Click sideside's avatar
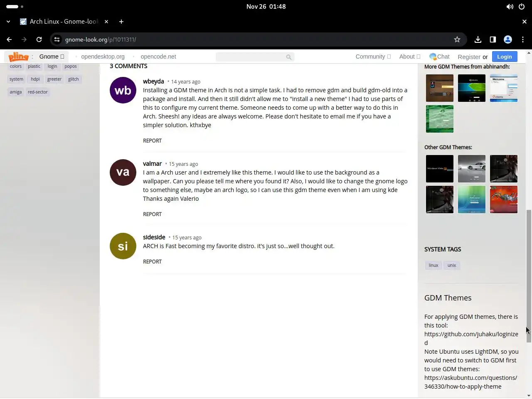532x399 pixels. 123,246
